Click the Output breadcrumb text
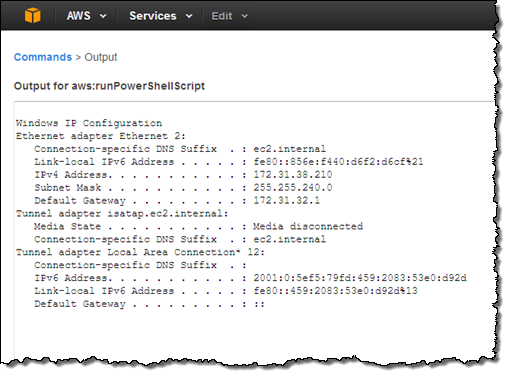 click(101, 57)
